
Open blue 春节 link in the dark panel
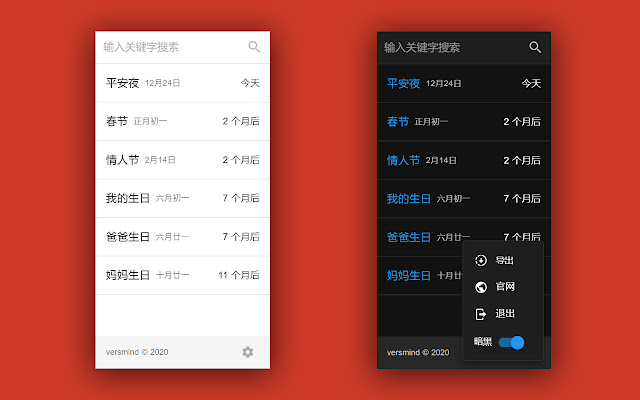(x=398, y=122)
